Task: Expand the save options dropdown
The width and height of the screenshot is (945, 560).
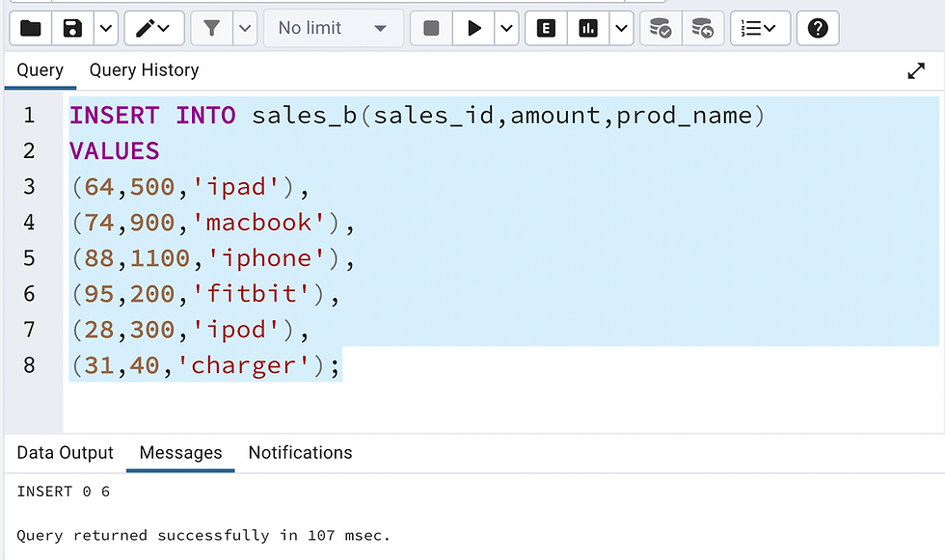Action: 106,28
